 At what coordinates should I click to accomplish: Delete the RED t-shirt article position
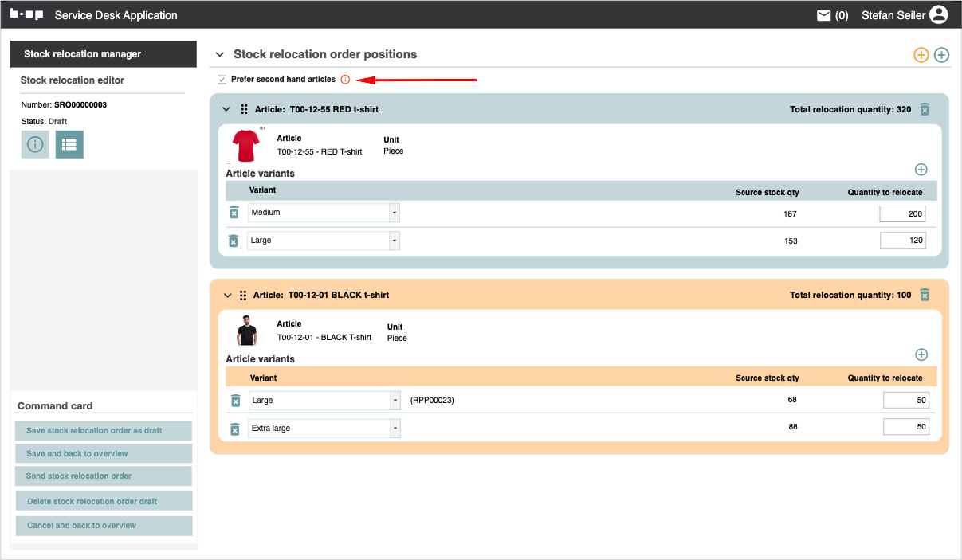click(925, 109)
